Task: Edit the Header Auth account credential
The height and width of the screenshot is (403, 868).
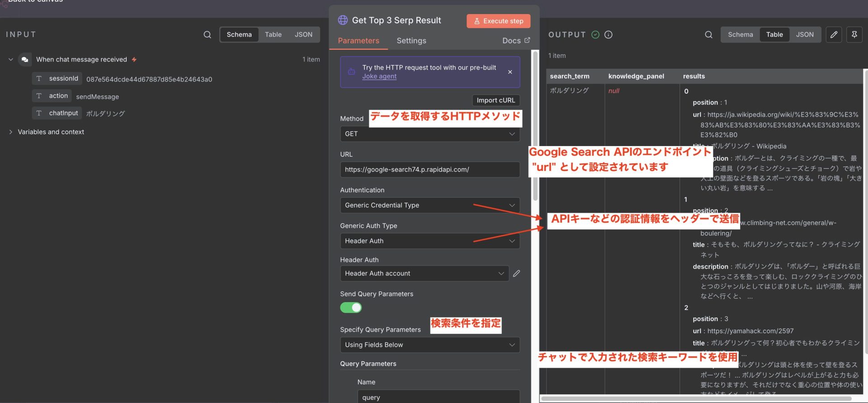Action: point(516,274)
